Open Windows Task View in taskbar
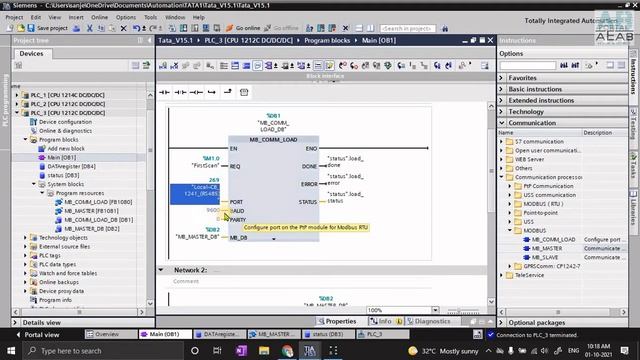This screenshot has height=360, width=640. click(x=217, y=351)
